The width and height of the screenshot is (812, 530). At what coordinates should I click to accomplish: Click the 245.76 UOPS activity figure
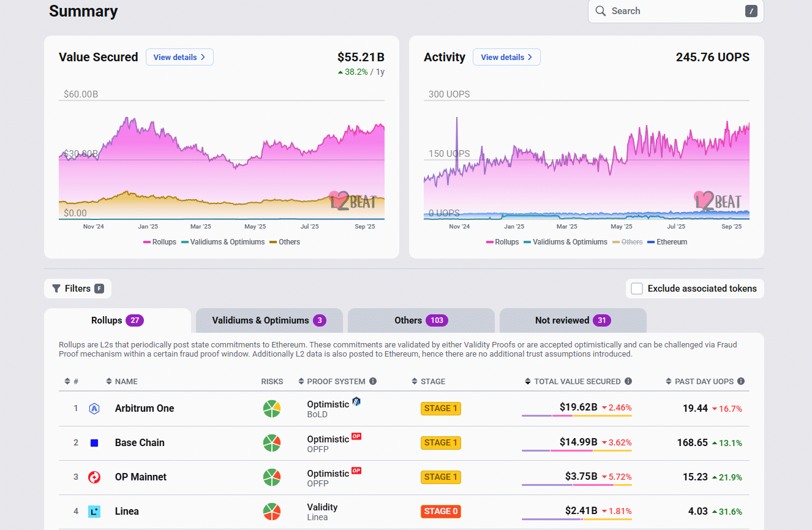click(713, 57)
